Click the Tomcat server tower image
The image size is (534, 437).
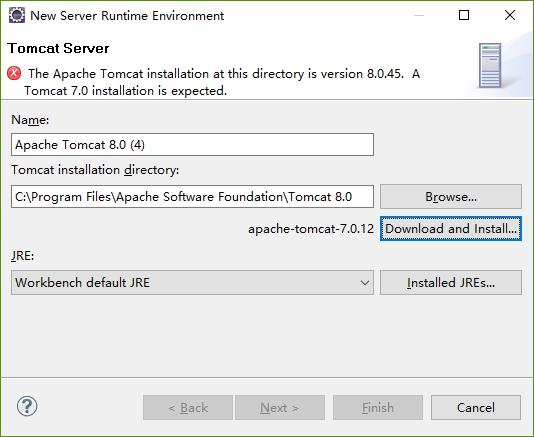point(490,65)
